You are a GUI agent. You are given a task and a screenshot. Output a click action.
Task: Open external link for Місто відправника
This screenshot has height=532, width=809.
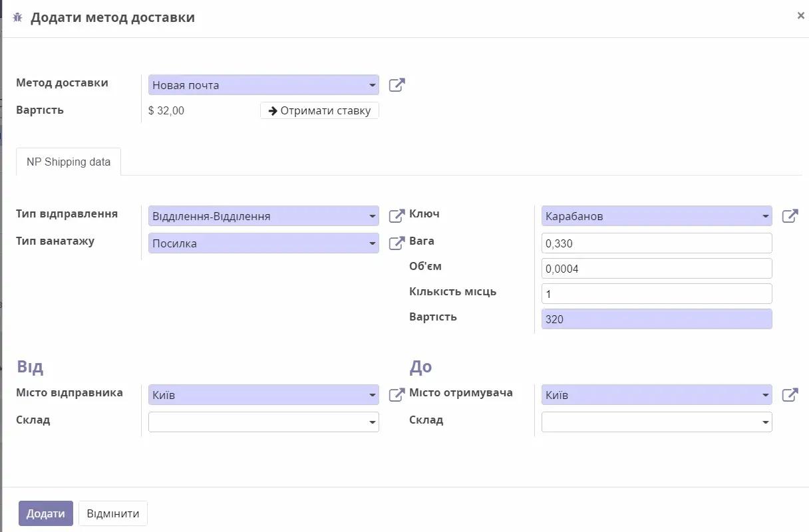tap(397, 395)
